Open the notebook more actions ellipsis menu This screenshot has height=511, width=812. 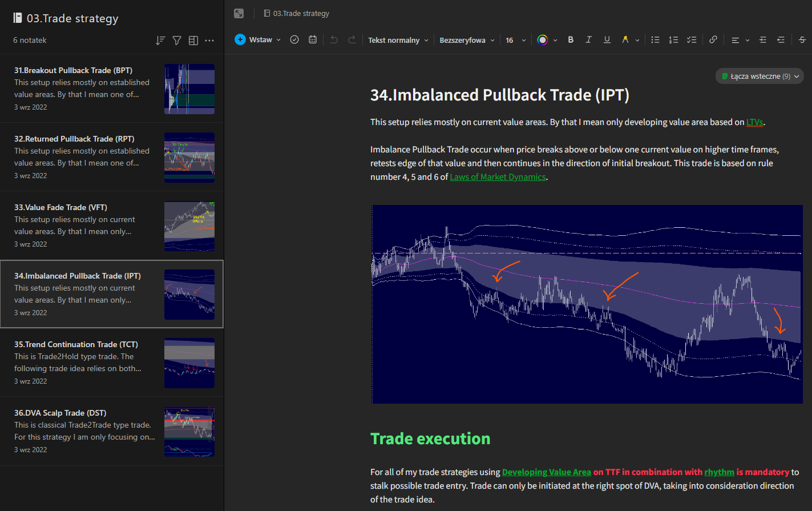point(209,41)
